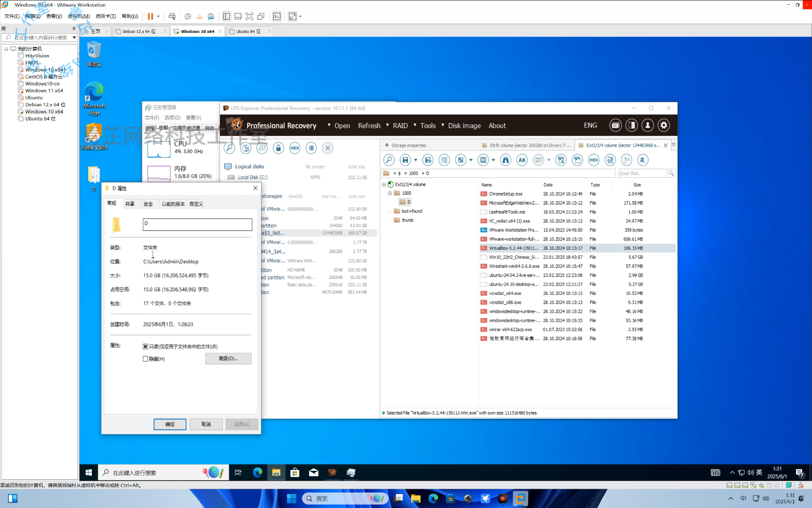Click the 确定 button in D properties

coord(170,424)
